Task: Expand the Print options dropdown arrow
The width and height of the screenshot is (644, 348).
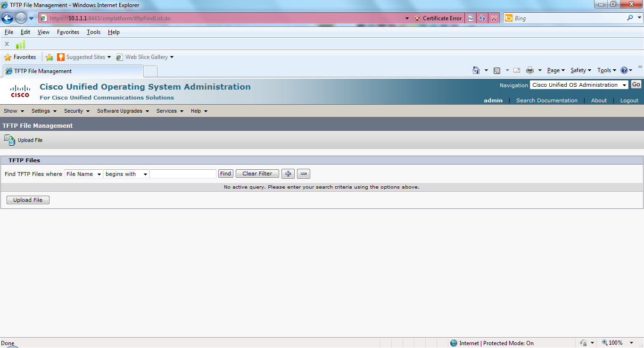Action: 540,70
